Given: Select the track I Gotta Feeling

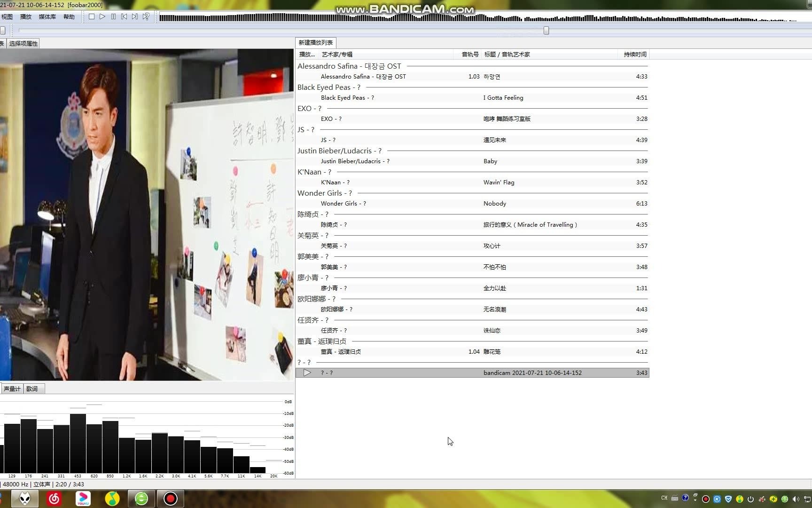Looking at the screenshot, I should point(472,97).
